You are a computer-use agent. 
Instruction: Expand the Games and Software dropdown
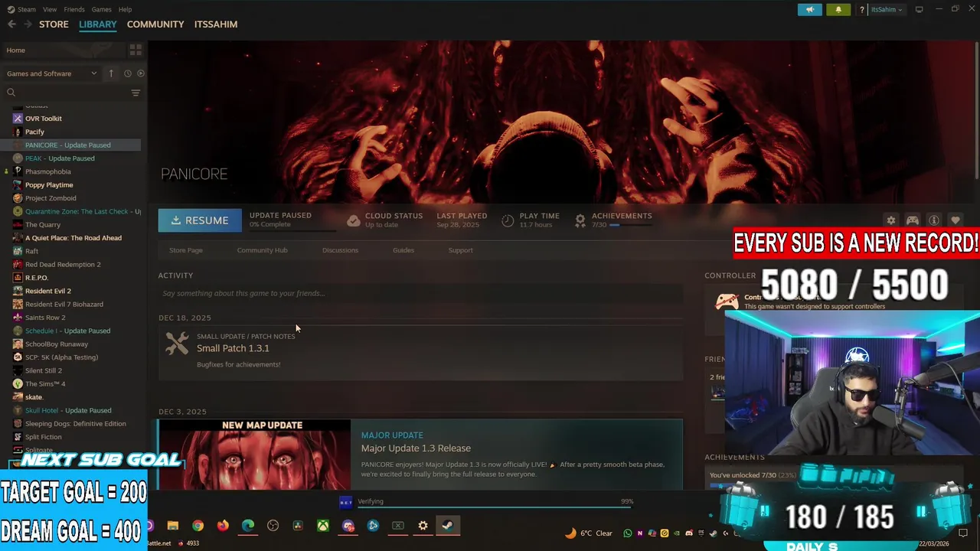click(x=51, y=73)
